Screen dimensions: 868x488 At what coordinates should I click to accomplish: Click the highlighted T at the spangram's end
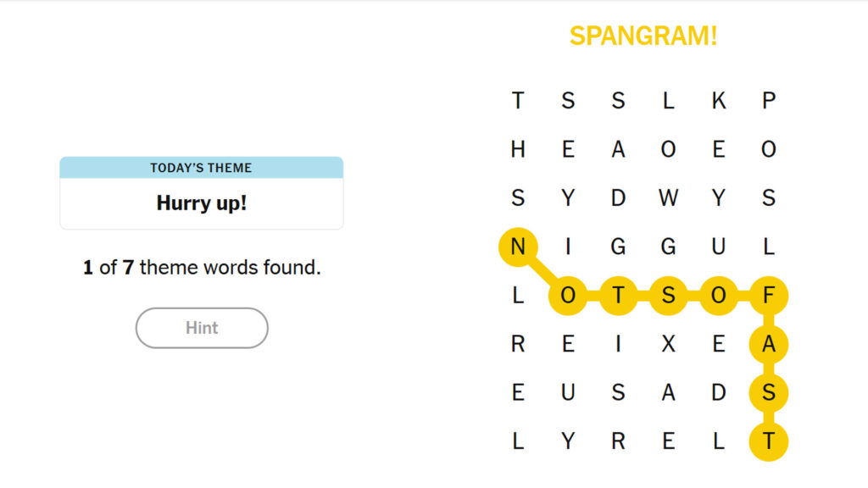pos(770,441)
